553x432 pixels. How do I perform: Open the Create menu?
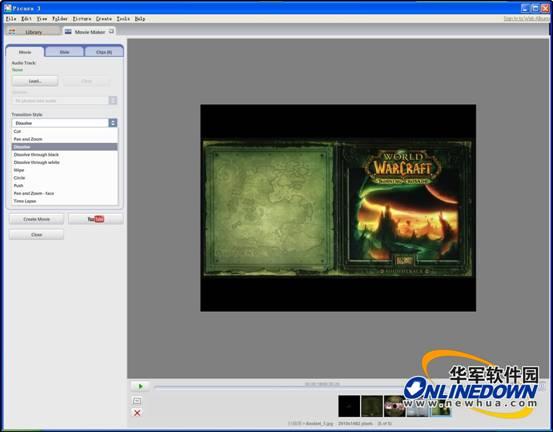point(104,19)
